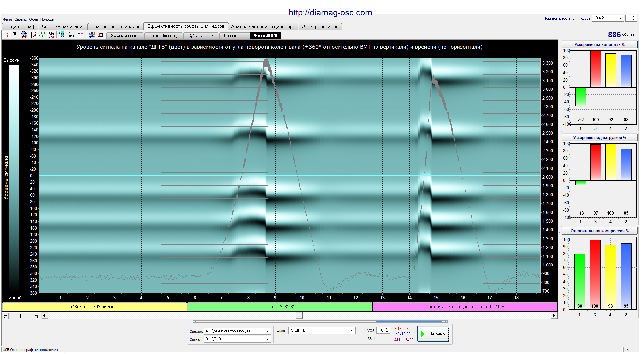This screenshot has width=644, height=354.
Task: Switch to the Осциллограф tab
Action: [20, 26]
